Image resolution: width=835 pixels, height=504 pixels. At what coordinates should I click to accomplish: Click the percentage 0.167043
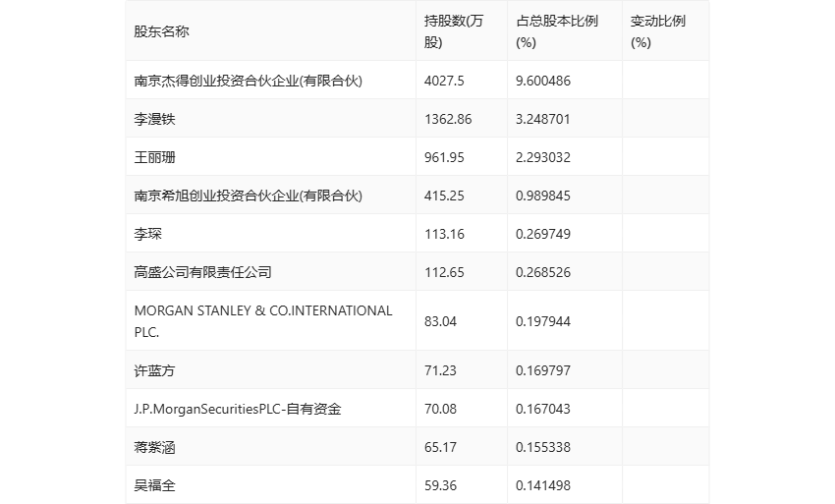coord(543,409)
